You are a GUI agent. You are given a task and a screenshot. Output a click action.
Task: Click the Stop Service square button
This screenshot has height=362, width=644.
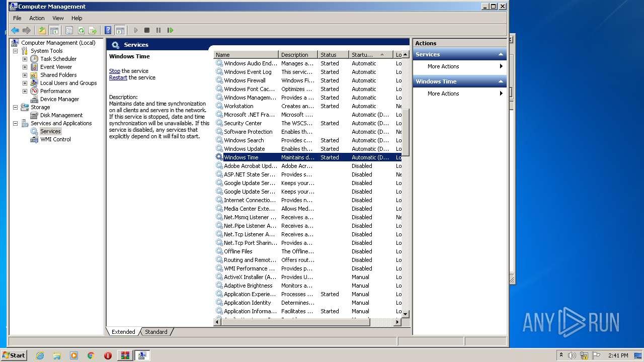pyautogui.click(x=147, y=30)
